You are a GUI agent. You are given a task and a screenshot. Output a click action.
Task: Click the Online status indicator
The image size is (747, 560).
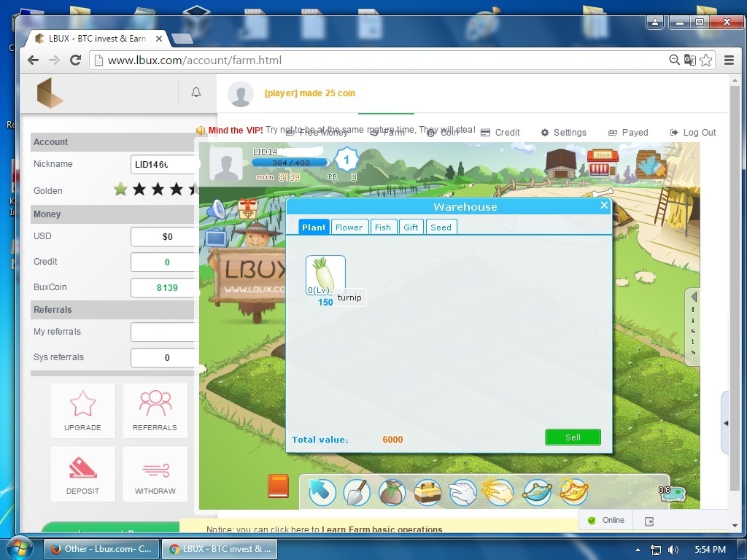[606, 520]
